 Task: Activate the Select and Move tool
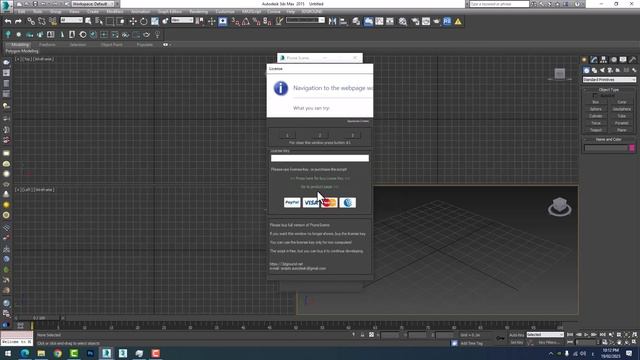pyautogui.click(x=133, y=21)
